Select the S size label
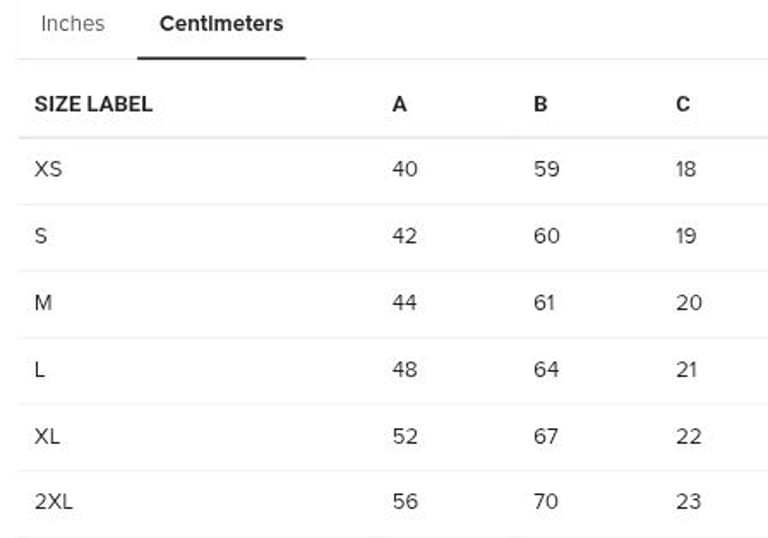The width and height of the screenshot is (768, 538). point(41,236)
